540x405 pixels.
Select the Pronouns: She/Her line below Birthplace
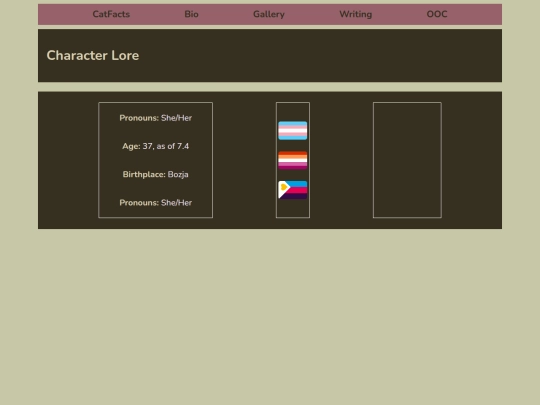click(x=156, y=202)
